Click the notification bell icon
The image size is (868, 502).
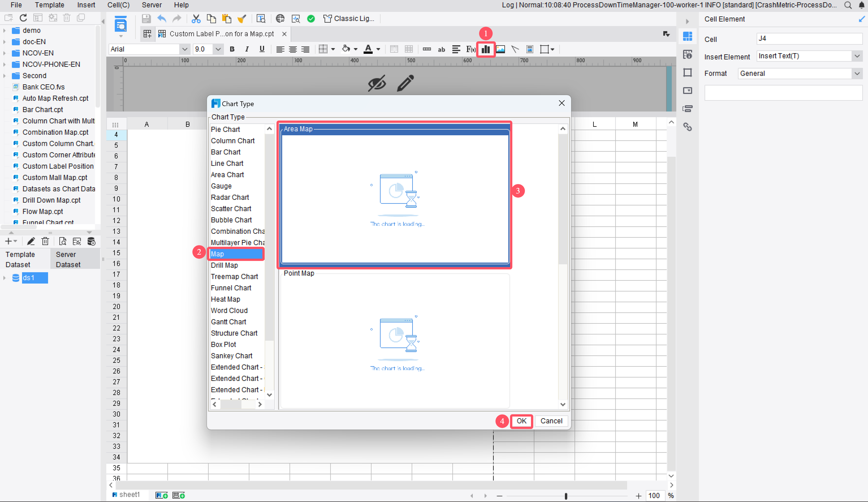tap(861, 5)
